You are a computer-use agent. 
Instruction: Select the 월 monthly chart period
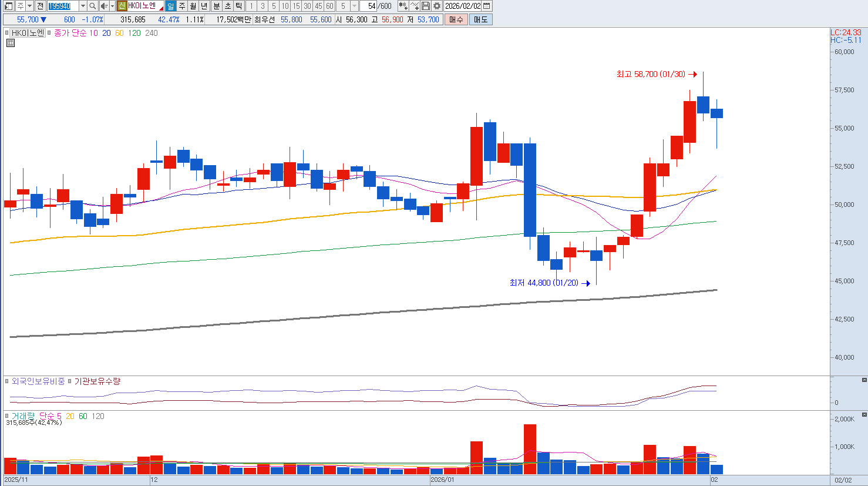point(193,6)
